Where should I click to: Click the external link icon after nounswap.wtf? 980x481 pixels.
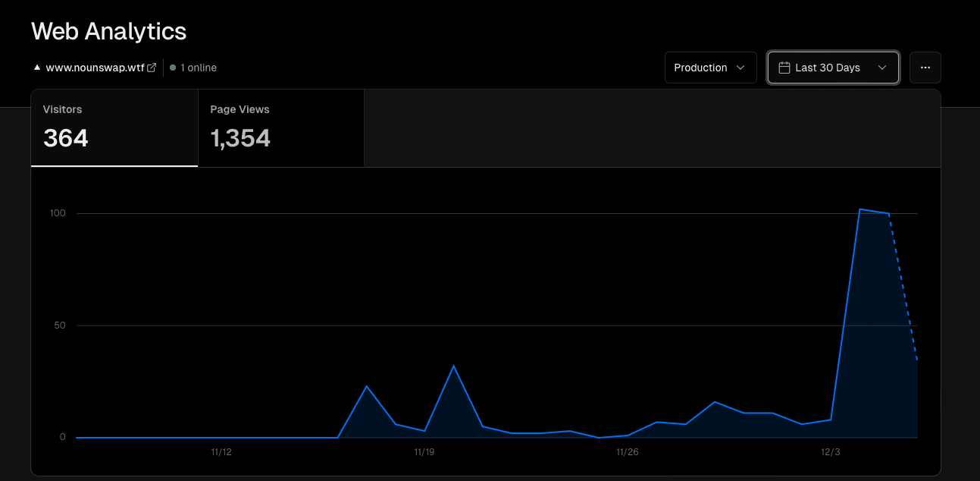click(x=152, y=68)
